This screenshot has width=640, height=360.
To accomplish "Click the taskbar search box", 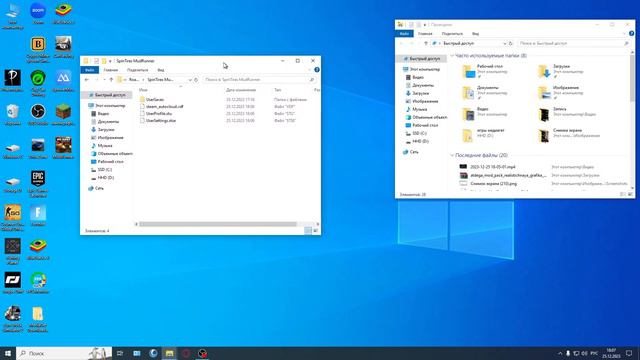I will [64, 353].
